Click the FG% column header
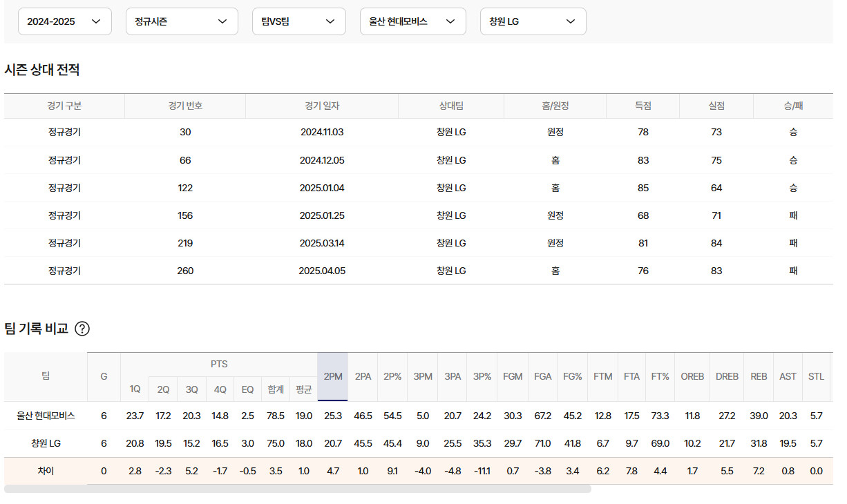The image size is (847, 504). (x=572, y=376)
